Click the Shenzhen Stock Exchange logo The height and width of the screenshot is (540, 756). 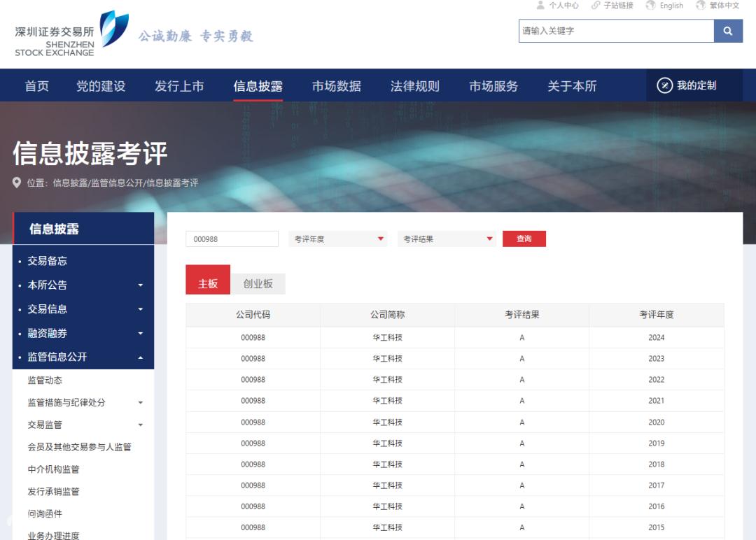pyautogui.click(x=69, y=34)
